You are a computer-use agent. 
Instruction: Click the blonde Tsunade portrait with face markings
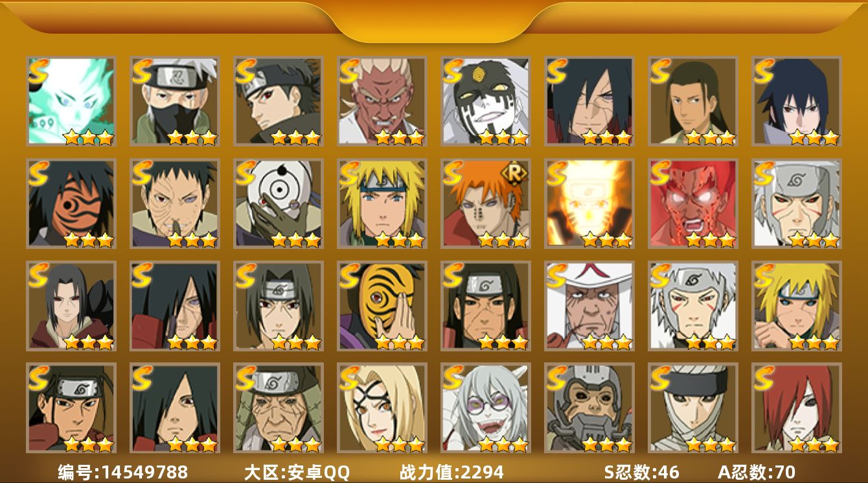click(x=382, y=408)
